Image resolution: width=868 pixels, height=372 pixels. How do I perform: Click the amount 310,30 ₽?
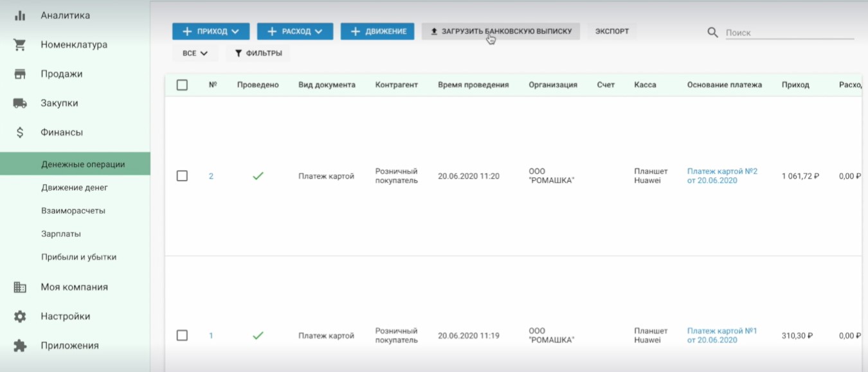point(797,335)
